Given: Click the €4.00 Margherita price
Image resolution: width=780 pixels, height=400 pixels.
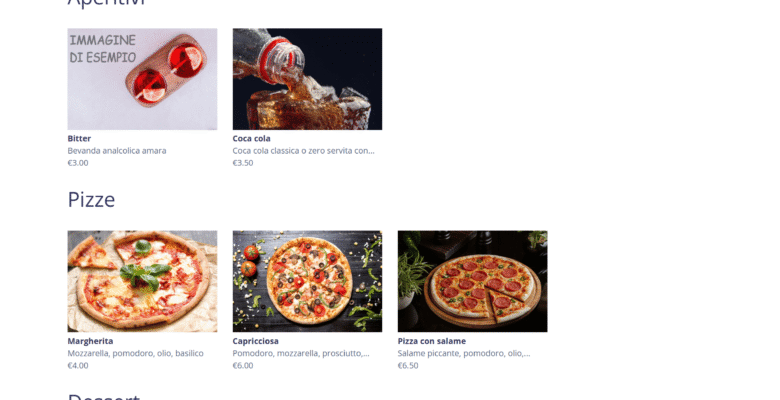Looking at the screenshot, I should click(78, 365).
